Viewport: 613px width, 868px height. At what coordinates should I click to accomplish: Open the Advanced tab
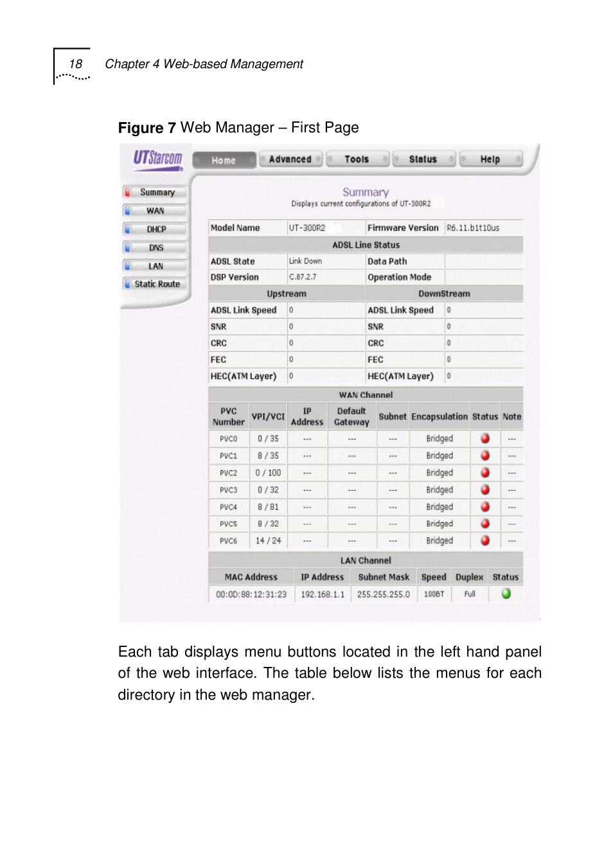290,159
